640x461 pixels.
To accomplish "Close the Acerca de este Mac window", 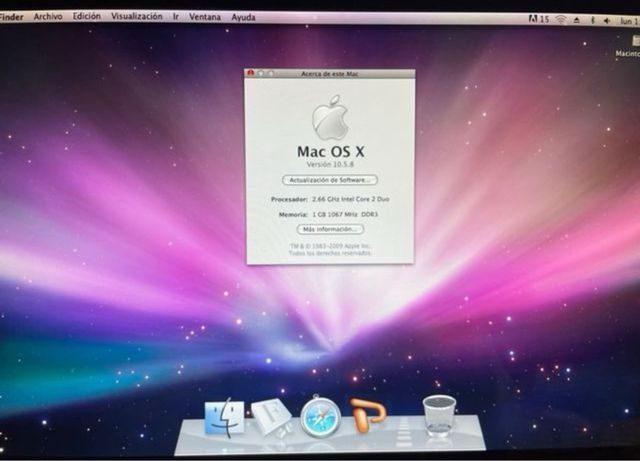I will [250, 73].
